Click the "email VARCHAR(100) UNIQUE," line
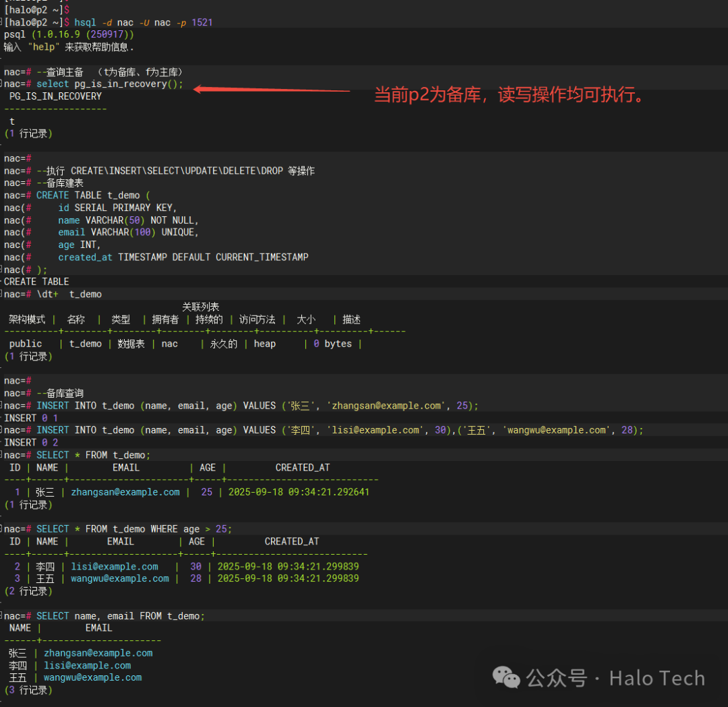728x707 pixels. point(128,232)
